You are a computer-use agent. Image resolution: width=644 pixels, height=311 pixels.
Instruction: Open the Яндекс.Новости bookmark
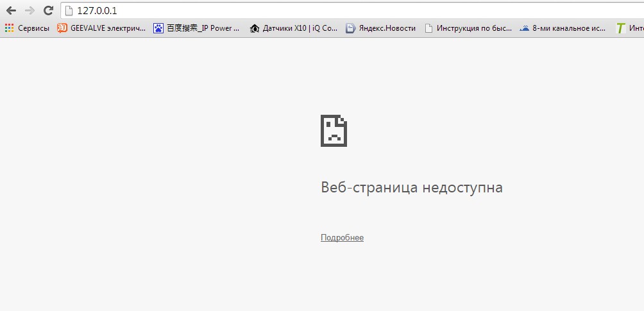pyautogui.click(x=380, y=28)
